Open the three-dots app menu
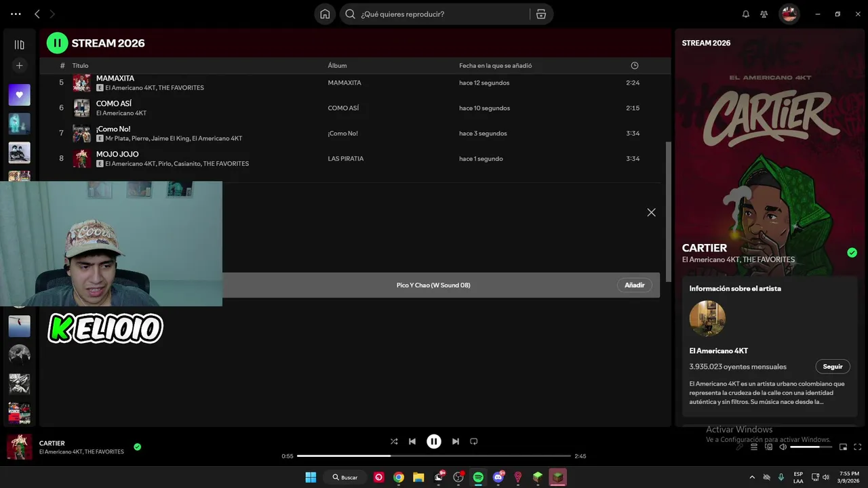The height and width of the screenshot is (488, 868). click(x=16, y=14)
